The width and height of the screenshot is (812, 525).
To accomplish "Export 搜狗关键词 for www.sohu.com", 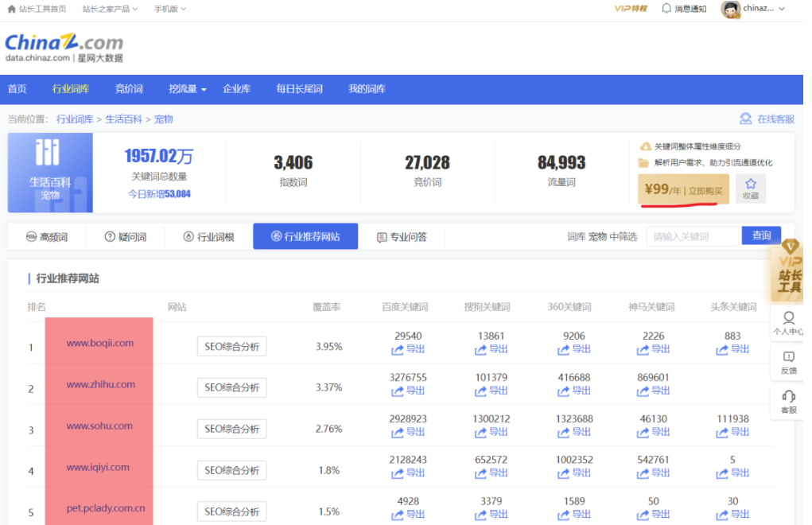I will point(491,432).
